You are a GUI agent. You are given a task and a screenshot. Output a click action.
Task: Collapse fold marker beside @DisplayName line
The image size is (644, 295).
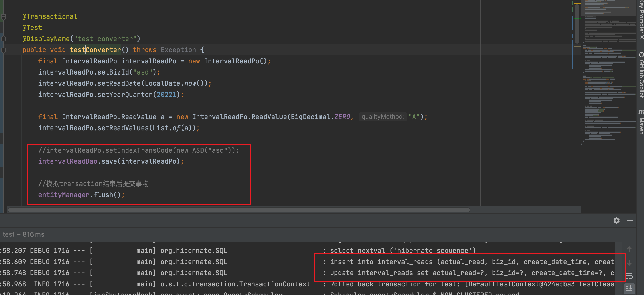point(4,39)
